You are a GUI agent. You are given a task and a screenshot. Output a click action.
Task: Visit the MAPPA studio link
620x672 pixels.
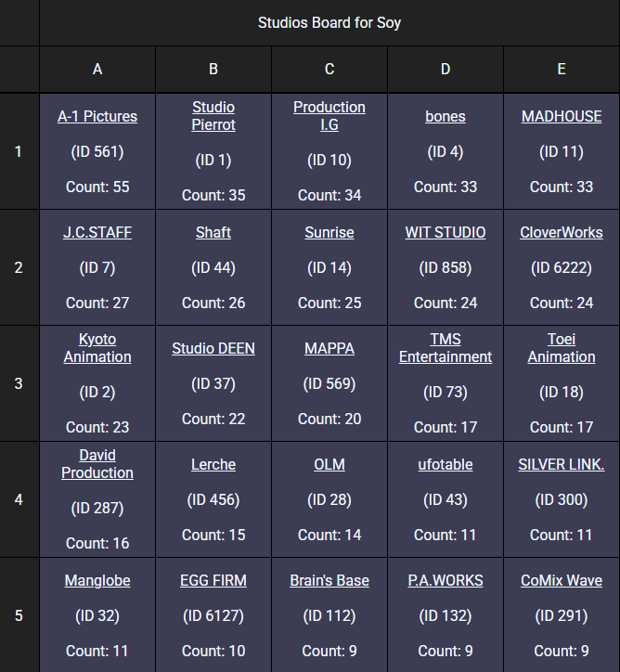[329, 348]
